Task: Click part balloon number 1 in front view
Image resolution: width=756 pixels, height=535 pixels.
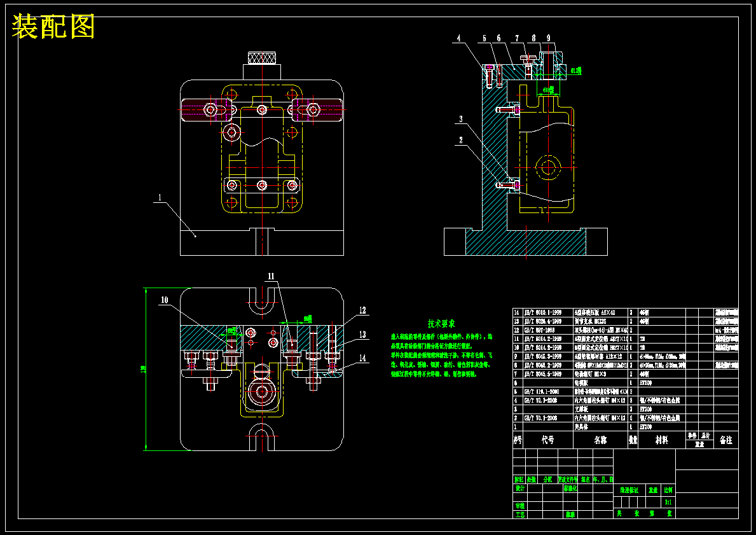Action: [160, 198]
